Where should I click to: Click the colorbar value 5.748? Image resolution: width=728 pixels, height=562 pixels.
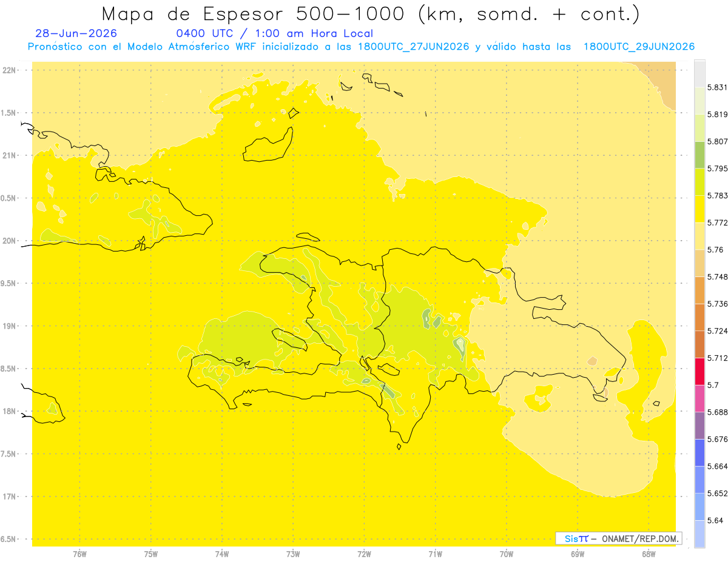pyautogui.click(x=717, y=276)
